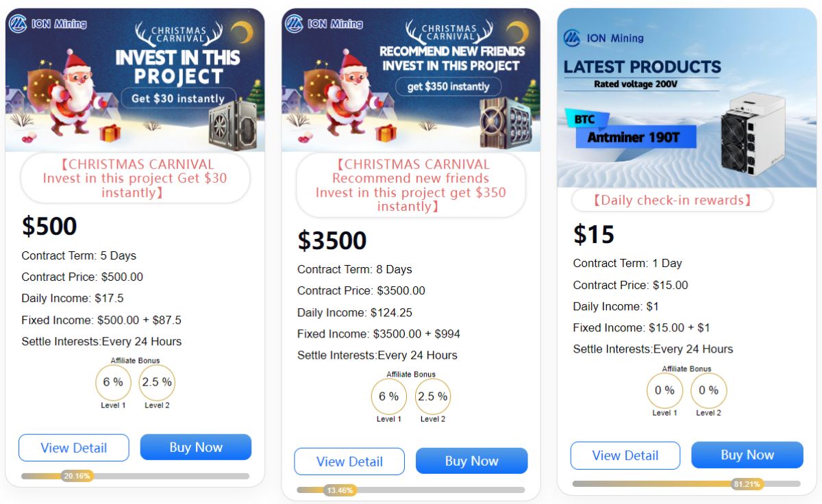Open View Detail for the $500 contract

74,448
